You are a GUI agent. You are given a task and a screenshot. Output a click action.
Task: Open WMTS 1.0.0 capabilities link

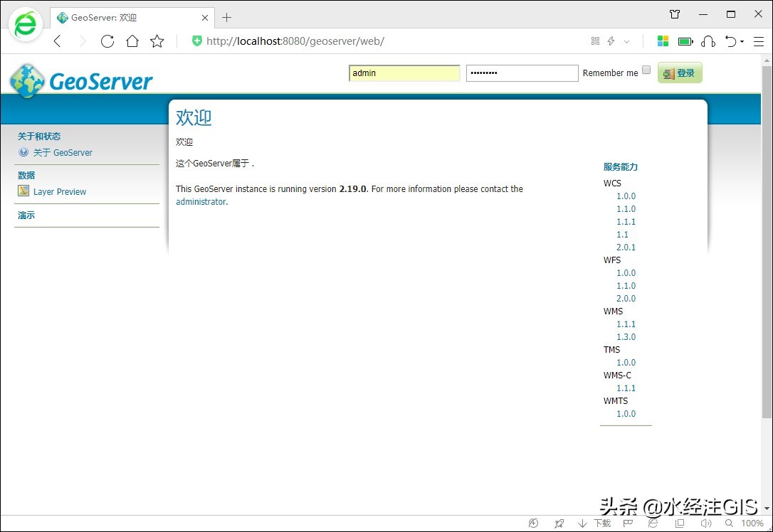pos(626,414)
